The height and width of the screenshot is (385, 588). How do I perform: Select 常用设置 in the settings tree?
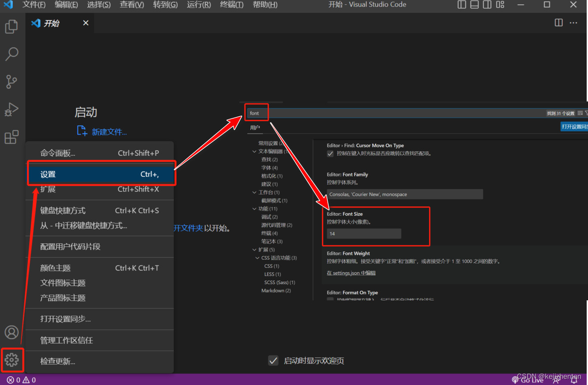(270, 143)
